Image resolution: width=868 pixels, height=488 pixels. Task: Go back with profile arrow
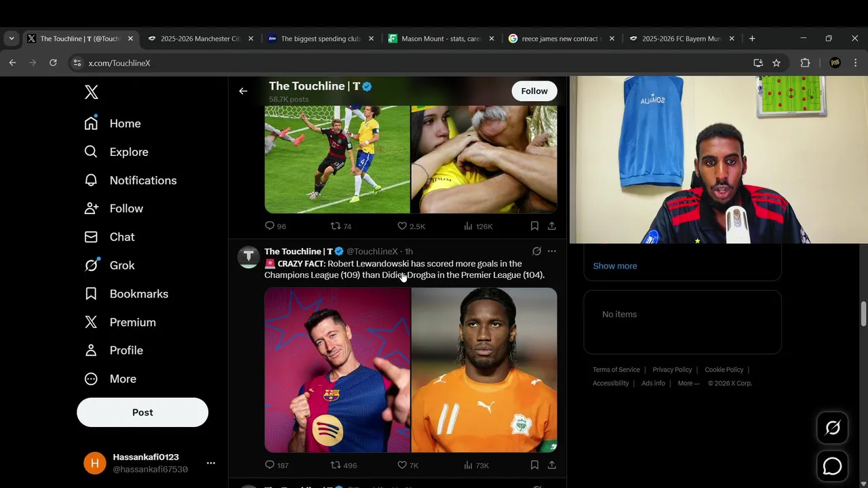pyautogui.click(x=243, y=91)
